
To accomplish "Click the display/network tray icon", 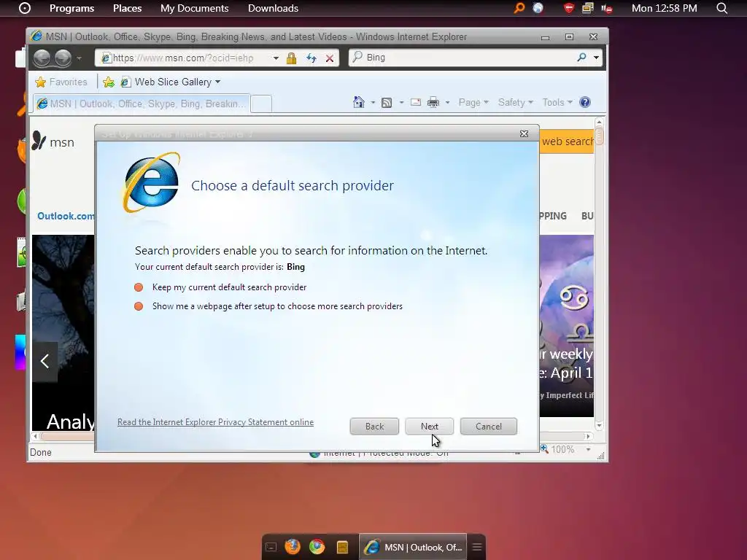I will click(x=588, y=8).
